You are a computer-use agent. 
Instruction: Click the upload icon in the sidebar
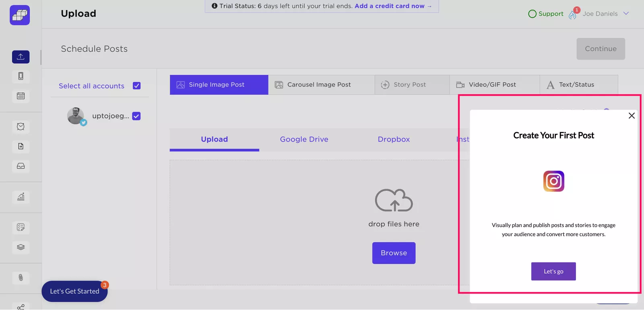[21, 57]
